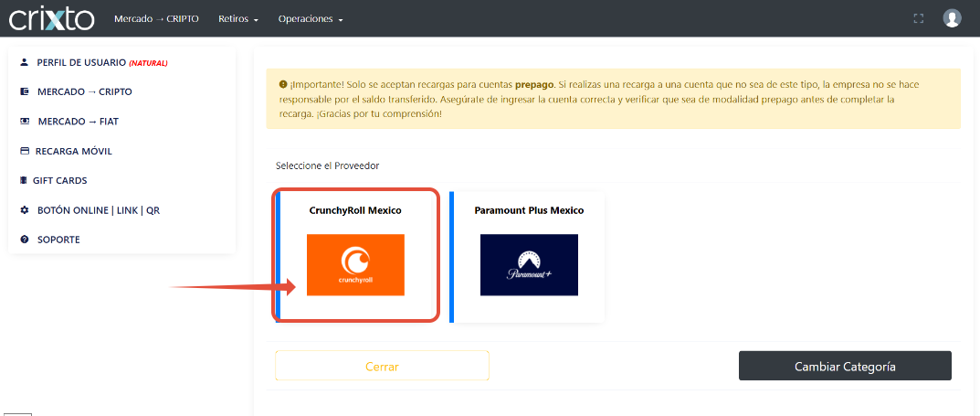Select the Crunchyroll orange logo image

click(355, 264)
